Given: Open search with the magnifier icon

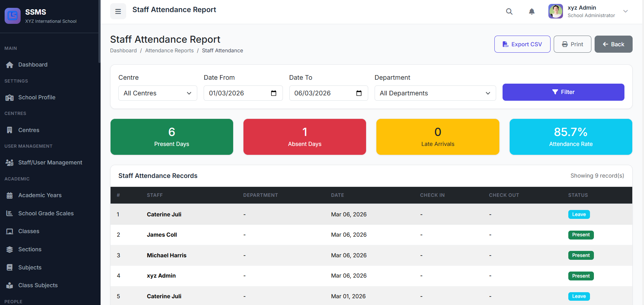Looking at the screenshot, I should point(509,11).
